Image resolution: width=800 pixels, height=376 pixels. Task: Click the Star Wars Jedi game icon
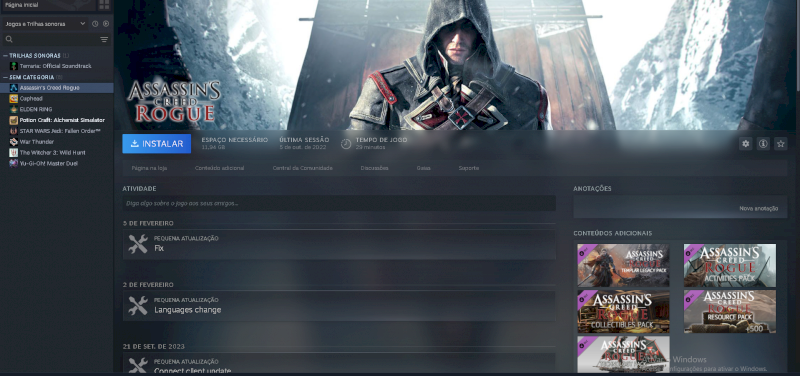[14, 131]
